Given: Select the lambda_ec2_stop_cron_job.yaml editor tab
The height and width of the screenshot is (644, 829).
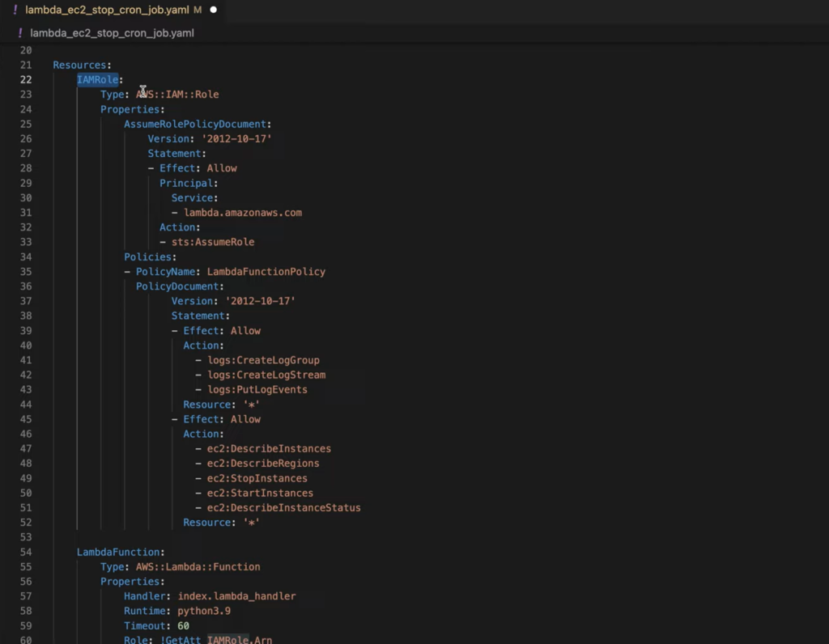Looking at the screenshot, I should pyautogui.click(x=114, y=10).
